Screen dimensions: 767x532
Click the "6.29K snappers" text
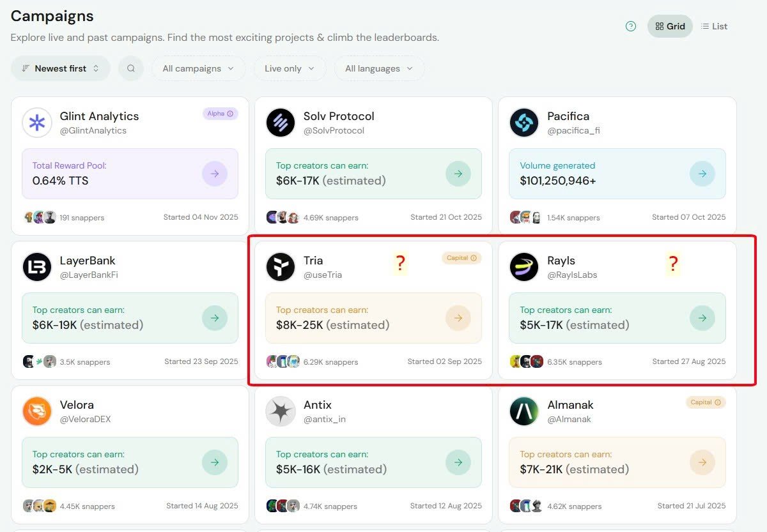point(330,362)
